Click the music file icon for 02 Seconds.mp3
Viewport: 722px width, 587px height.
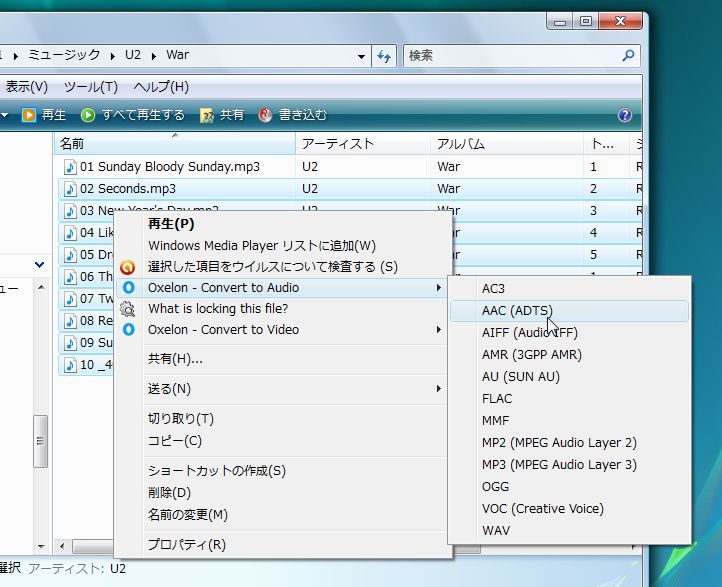[70, 189]
